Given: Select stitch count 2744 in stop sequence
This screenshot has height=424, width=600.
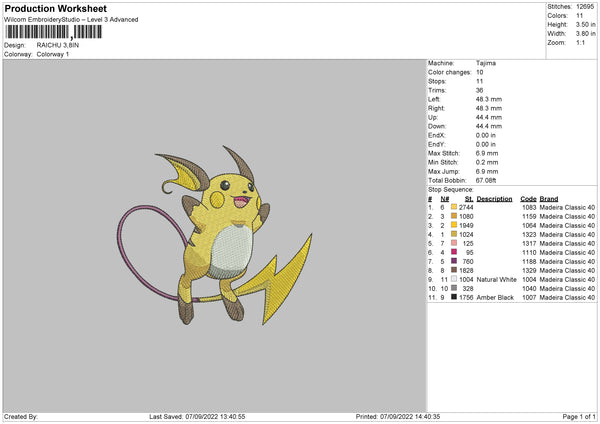Looking at the screenshot, I should 466,207.
